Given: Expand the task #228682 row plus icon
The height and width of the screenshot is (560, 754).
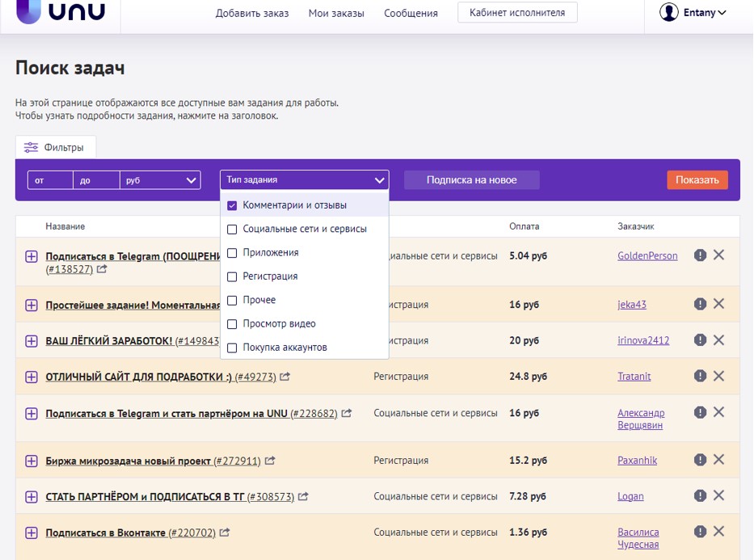Looking at the screenshot, I should pos(32,414).
